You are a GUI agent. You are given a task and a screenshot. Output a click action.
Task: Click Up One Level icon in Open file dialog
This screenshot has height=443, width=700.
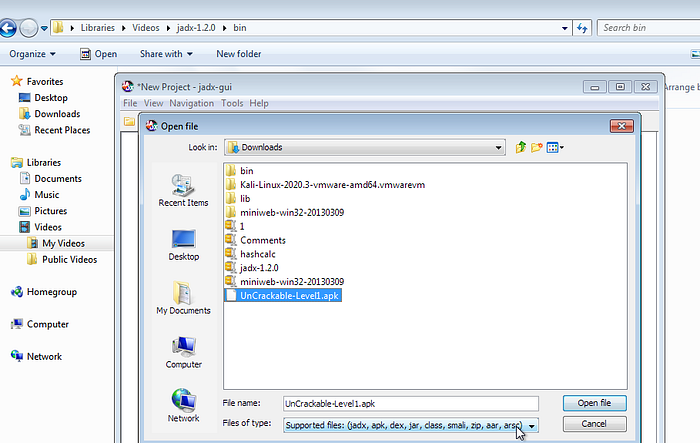pos(521,147)
